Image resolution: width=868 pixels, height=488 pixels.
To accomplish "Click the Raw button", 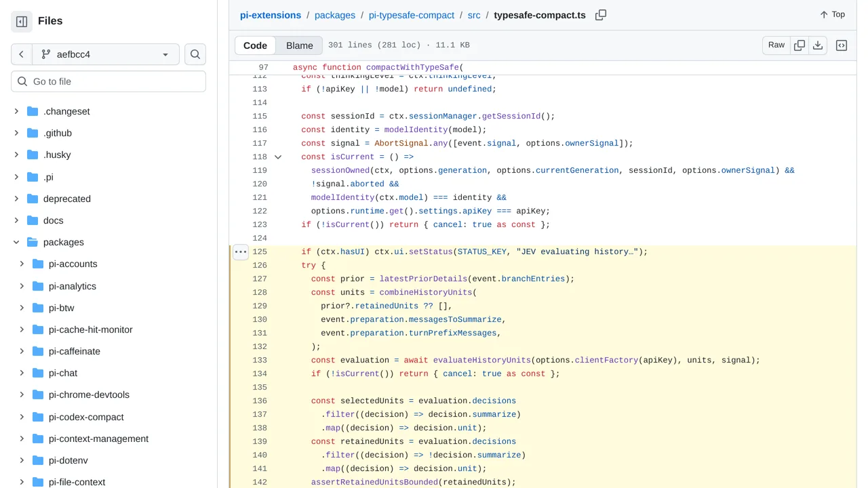I will click(776, 45).
